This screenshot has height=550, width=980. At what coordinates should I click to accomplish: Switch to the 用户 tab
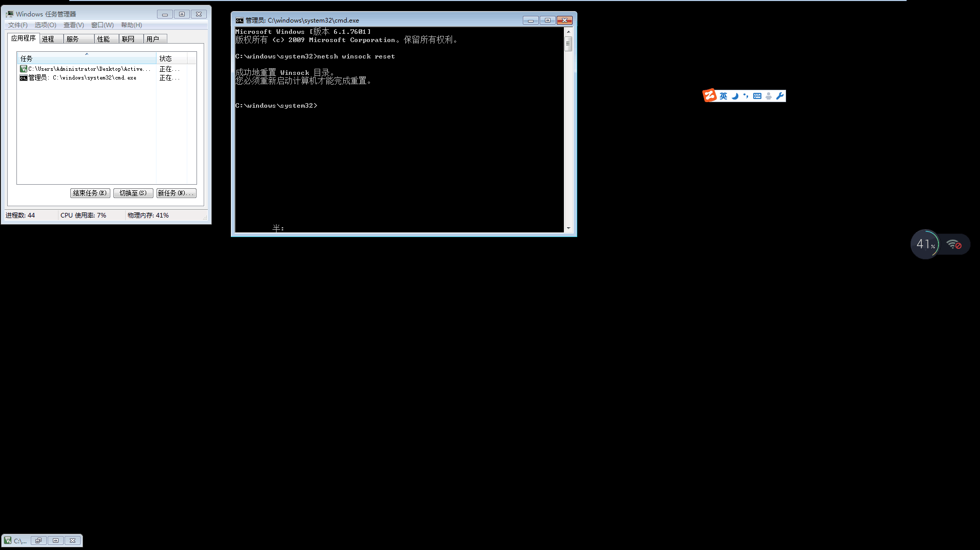[x=155, y=39]
